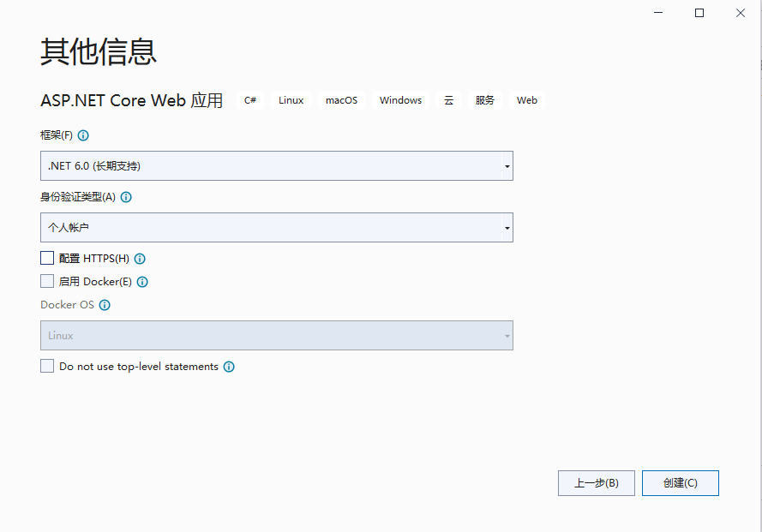Click the info icon beside 启用 Docker(E)
The image size is (762, 532).
(142, 282)
